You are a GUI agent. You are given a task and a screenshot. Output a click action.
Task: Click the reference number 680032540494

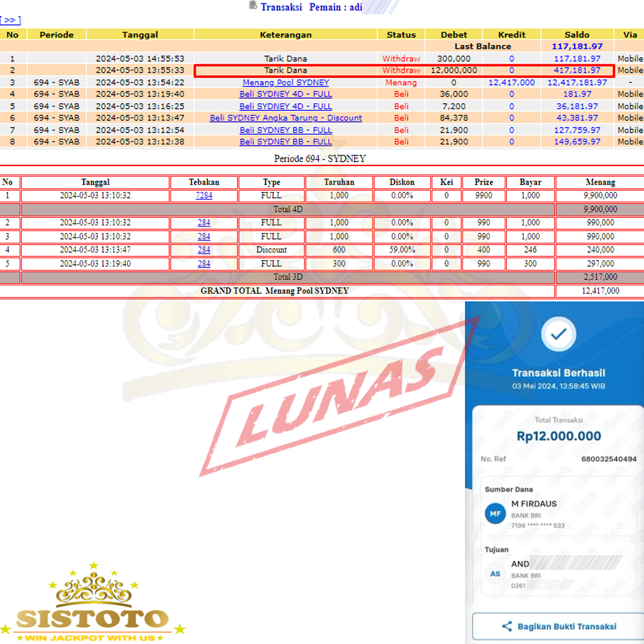pos(609,459)
